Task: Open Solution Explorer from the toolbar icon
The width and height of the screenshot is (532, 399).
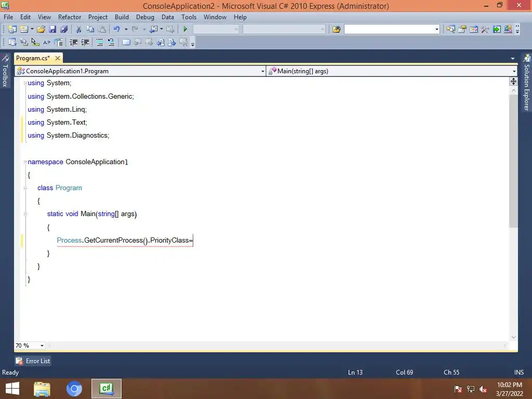Action: click(450, 29)
